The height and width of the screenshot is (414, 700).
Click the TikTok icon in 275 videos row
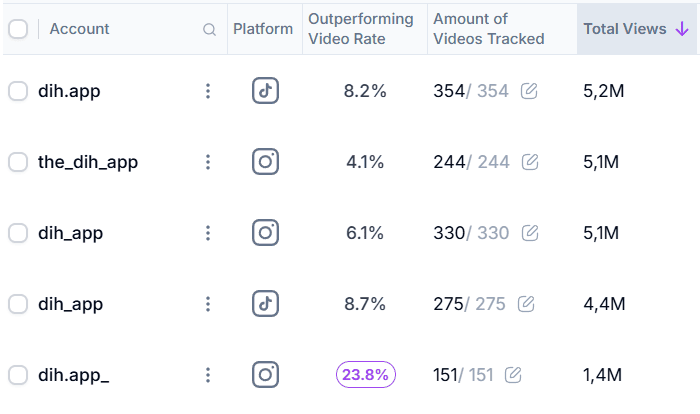[x=265, y=304]
